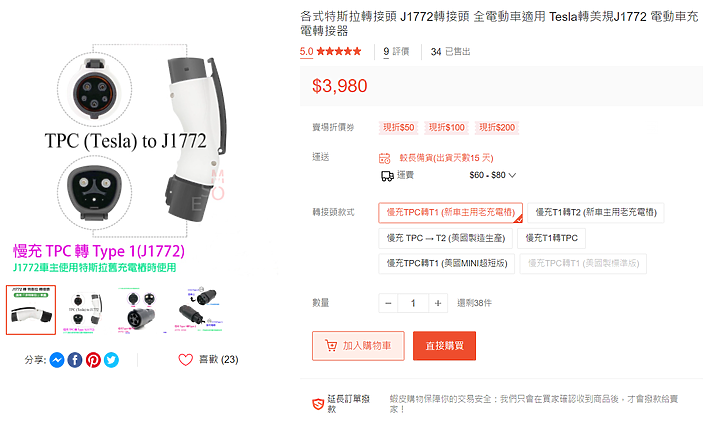Image resolution: width=720 pixels, height=424 pixels.
Task: Select 慢充T1轉T2 (新車主用老充電樁) variation
Action: 596,213
